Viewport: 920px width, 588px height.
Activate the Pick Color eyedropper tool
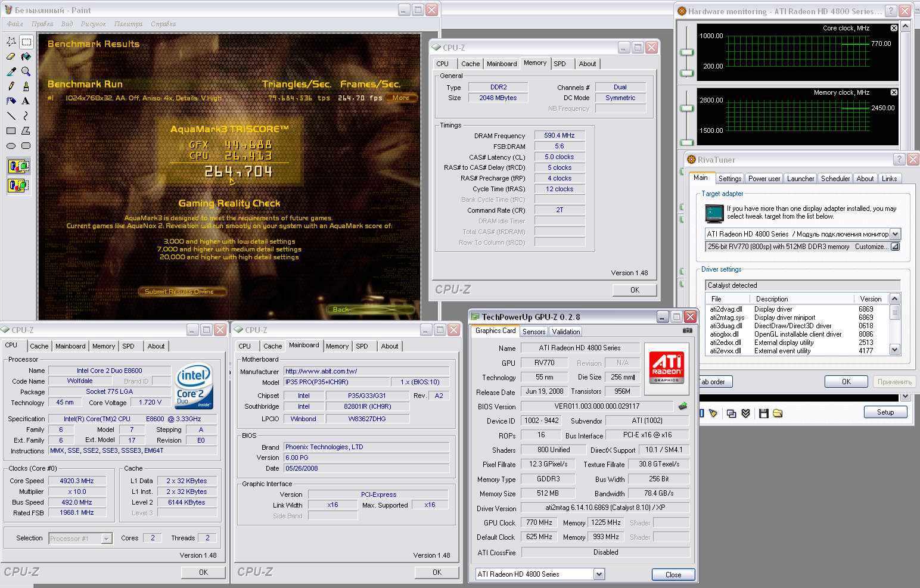11,71
